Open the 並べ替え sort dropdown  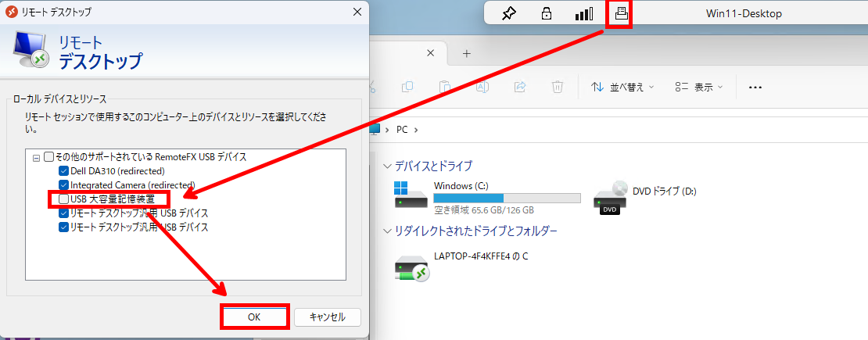622,87
